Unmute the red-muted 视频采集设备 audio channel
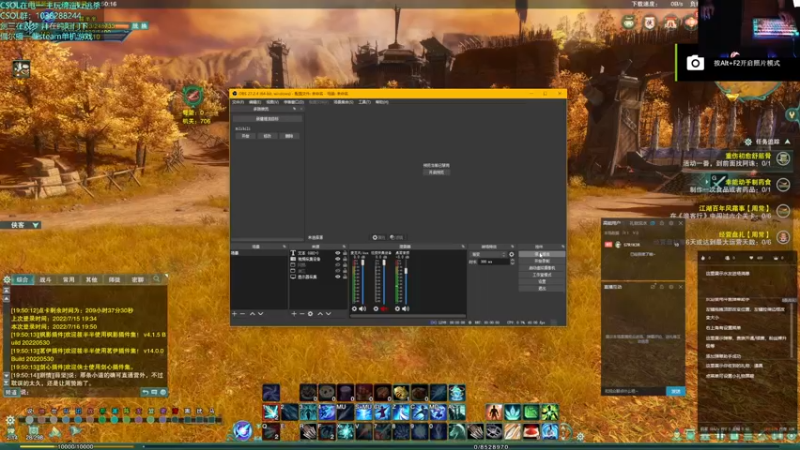The image size is (800, 450). [384, 309]
